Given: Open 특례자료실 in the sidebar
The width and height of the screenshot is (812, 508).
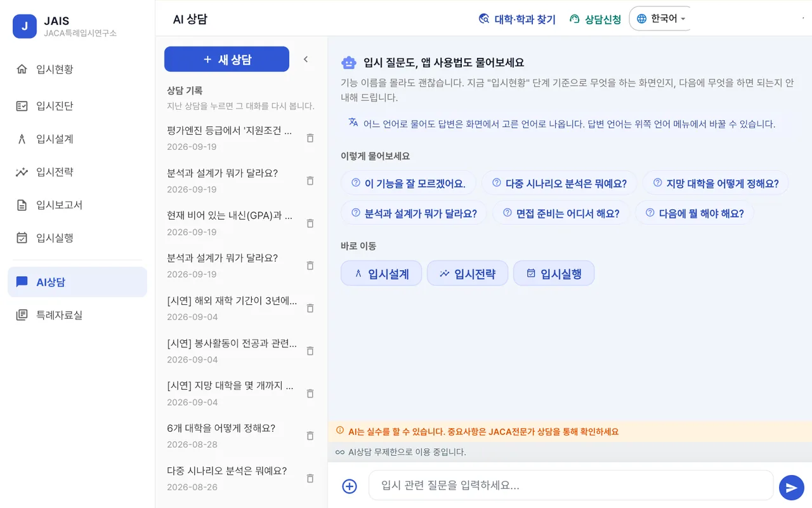Looking at the screenshot, I should [x=77, y=315].
